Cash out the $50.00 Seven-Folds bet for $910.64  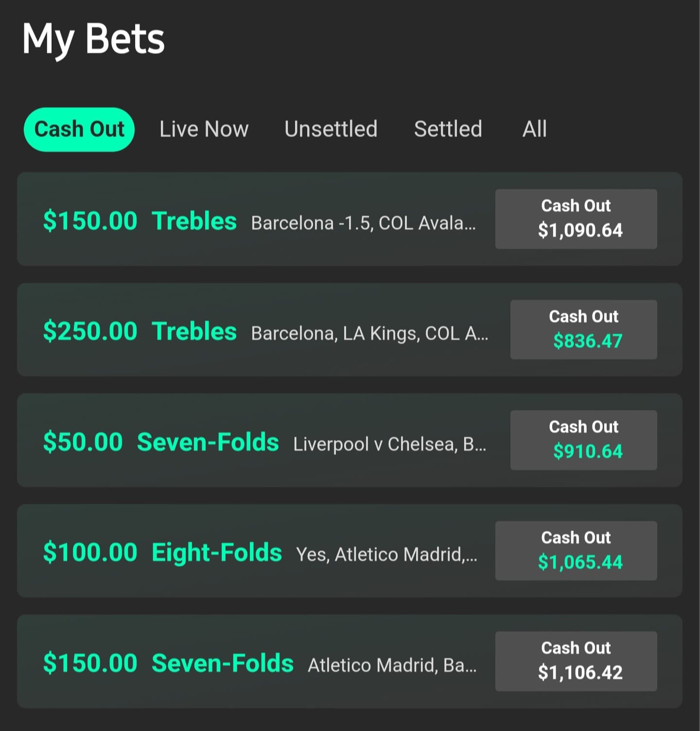pyautogui.click(x=583, y=440)
